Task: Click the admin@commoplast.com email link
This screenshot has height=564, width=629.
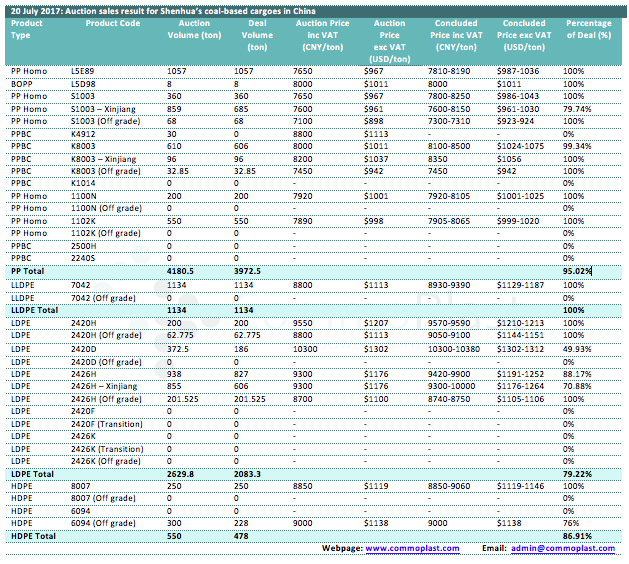Action: pos(560,548)
